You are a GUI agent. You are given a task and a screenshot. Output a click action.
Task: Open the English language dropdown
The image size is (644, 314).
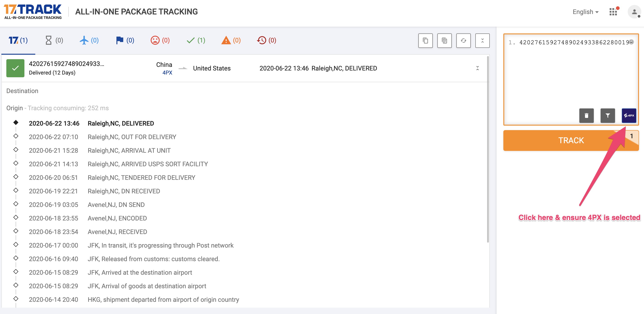coord(585,12)
